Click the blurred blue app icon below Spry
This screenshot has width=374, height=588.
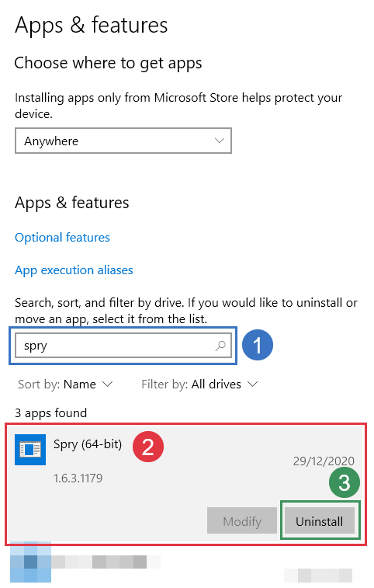pyautogui.click(x=30, y=562)
